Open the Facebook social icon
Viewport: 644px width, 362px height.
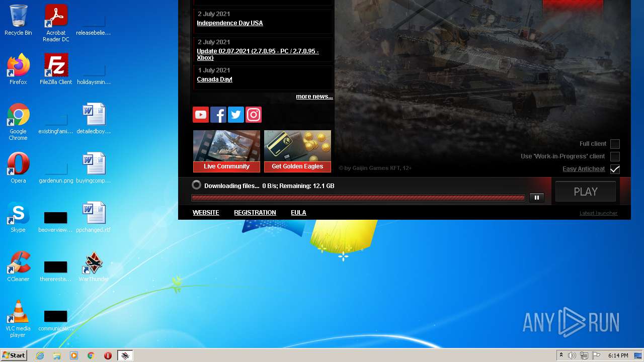pyautogui.click(x=218, y=115)
